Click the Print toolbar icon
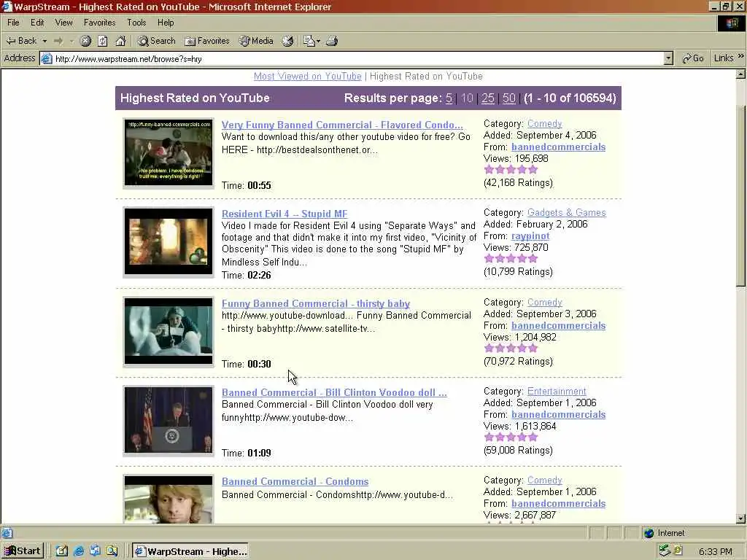 (332, 41)
